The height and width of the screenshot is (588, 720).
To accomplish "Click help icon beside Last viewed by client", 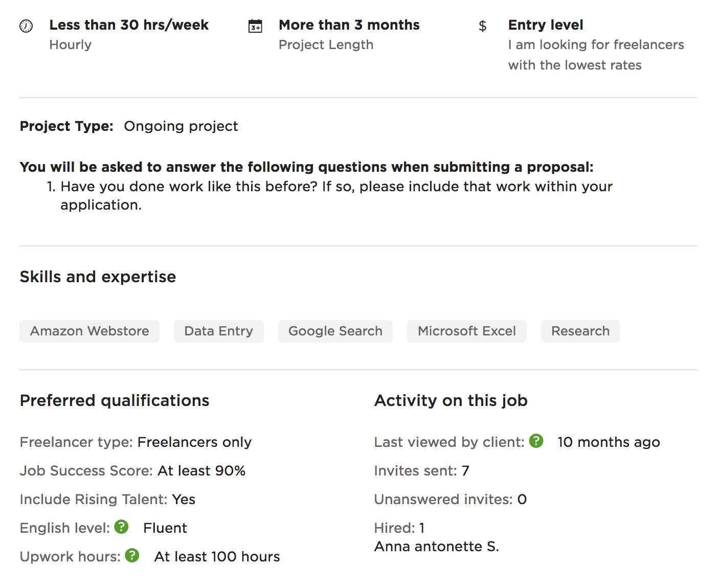I will 536,441.
